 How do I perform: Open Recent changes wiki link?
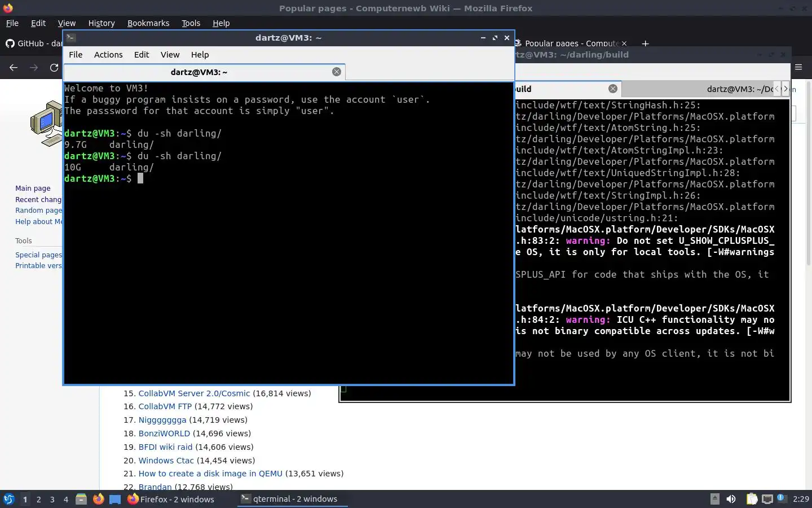tap(38, 200)
